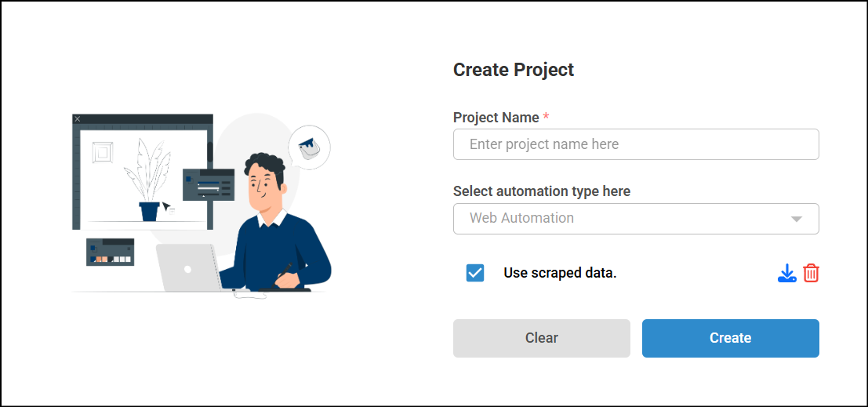Click the blue download scraped data icon

786,273
